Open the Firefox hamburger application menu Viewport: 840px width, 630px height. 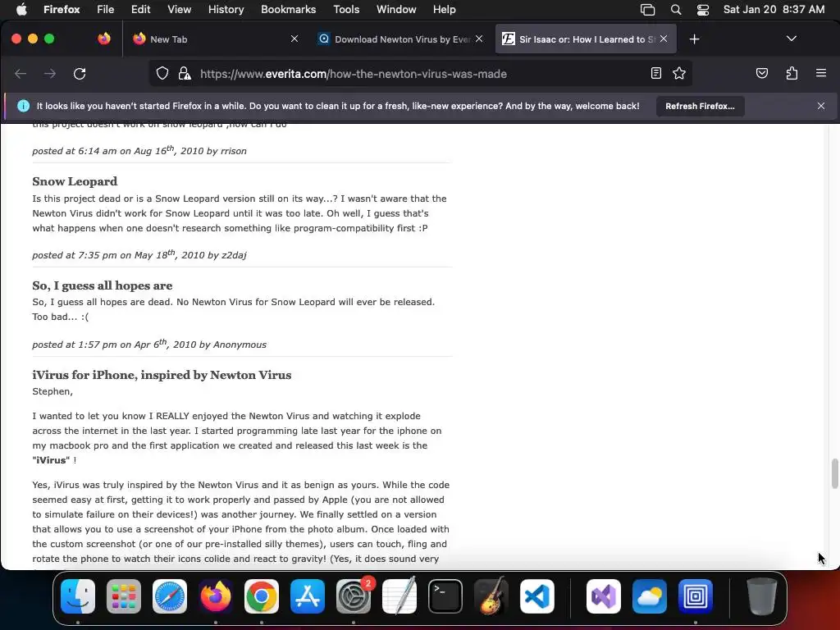[820, 73]
